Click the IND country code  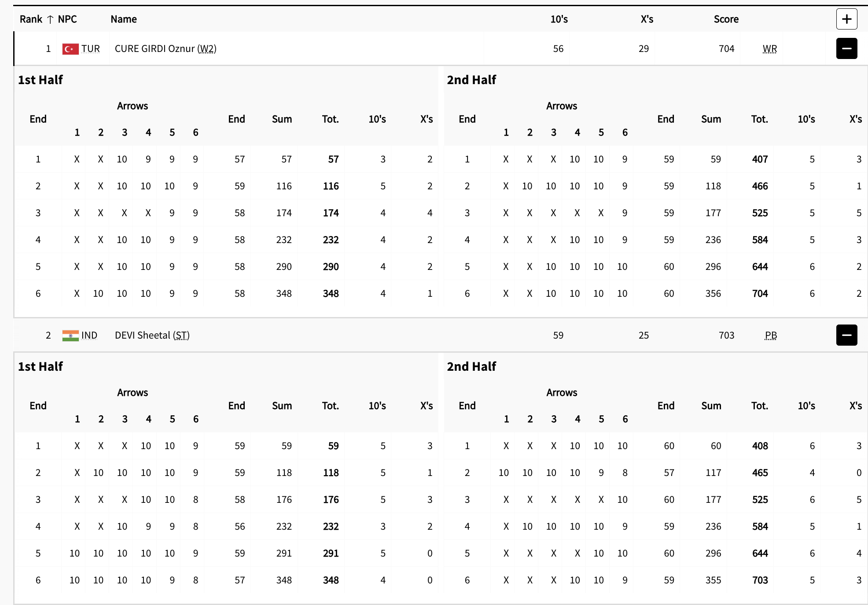[89, 336]
